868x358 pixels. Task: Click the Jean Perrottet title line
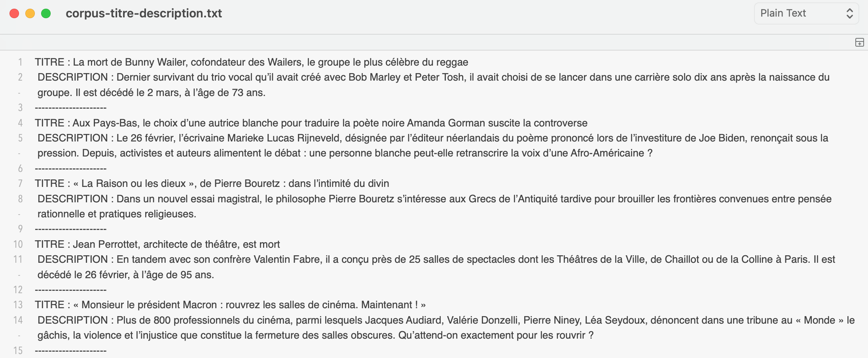[x=157, y=244]
